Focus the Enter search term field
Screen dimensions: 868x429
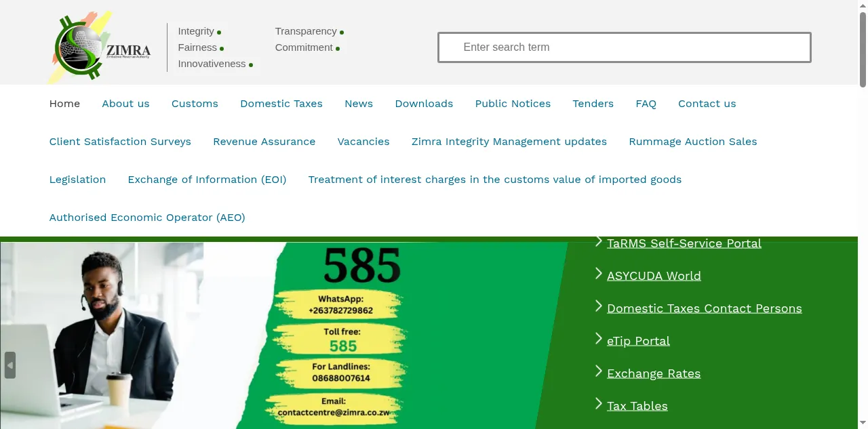pos(625,47)
